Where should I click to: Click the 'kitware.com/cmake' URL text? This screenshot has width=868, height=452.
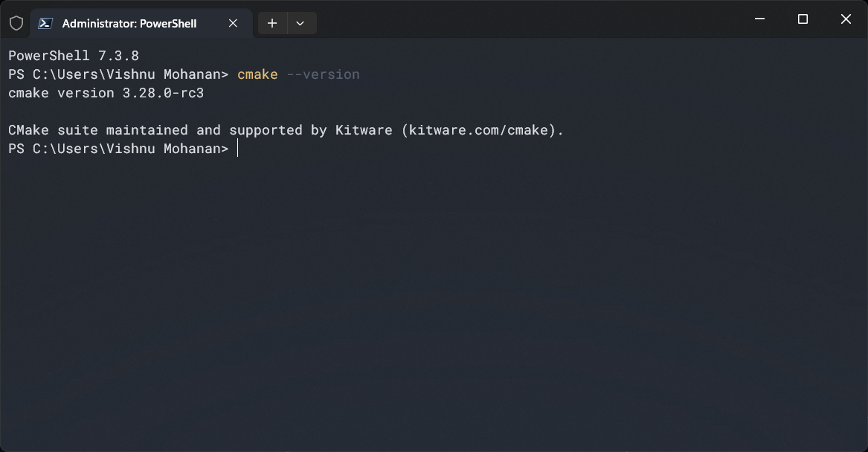point(479,130)
